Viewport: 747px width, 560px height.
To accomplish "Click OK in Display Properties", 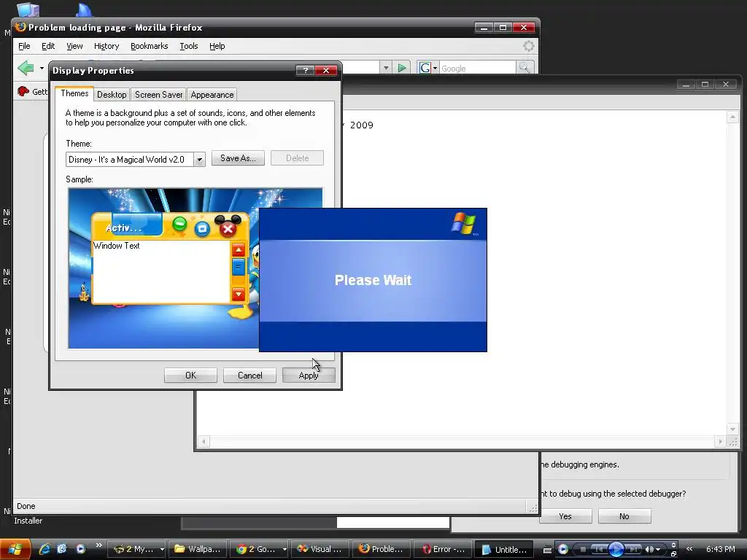I will [x=190, y=376].
